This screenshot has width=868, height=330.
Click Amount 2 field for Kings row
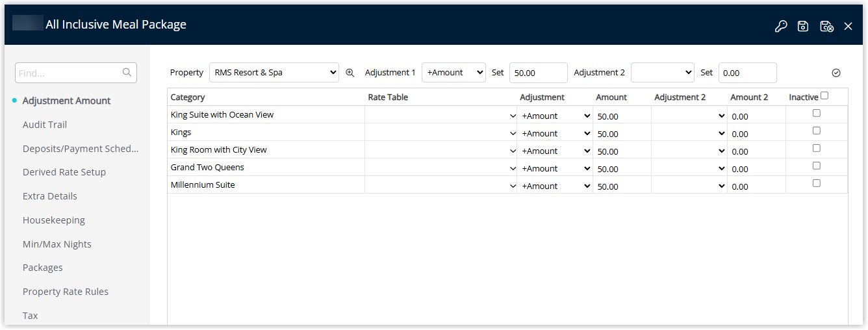click(756, 134)
